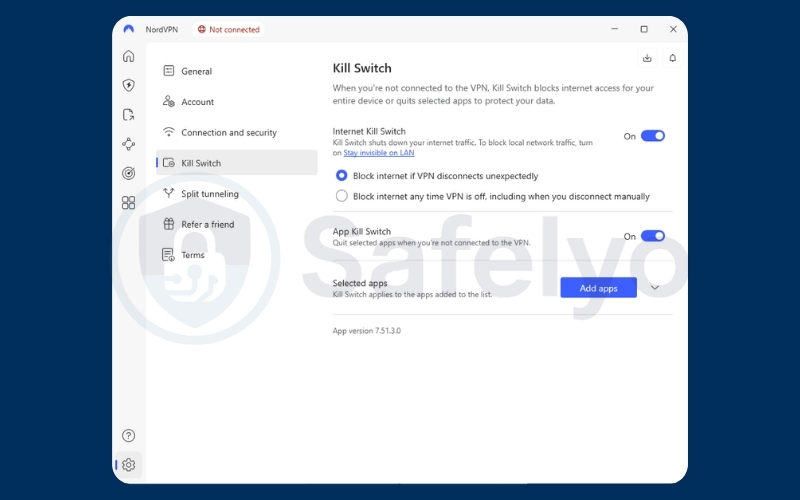Screen dimensions: 800x500
Task: Click the NordVPN logo icon
Action: pos(129,29)
